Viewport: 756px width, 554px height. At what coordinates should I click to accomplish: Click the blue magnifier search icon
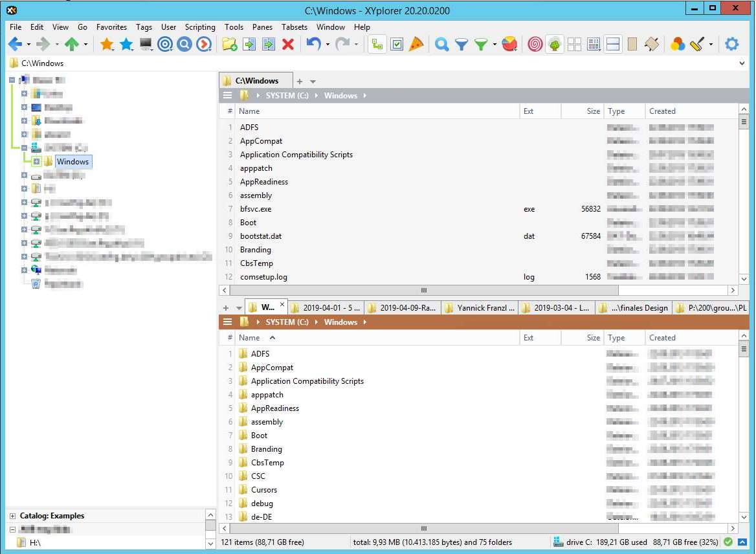441,44
